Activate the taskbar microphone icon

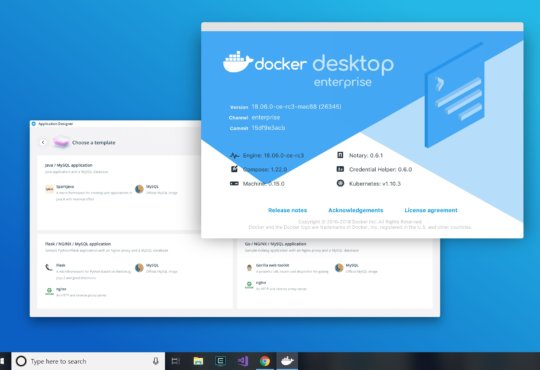point(156,361)
